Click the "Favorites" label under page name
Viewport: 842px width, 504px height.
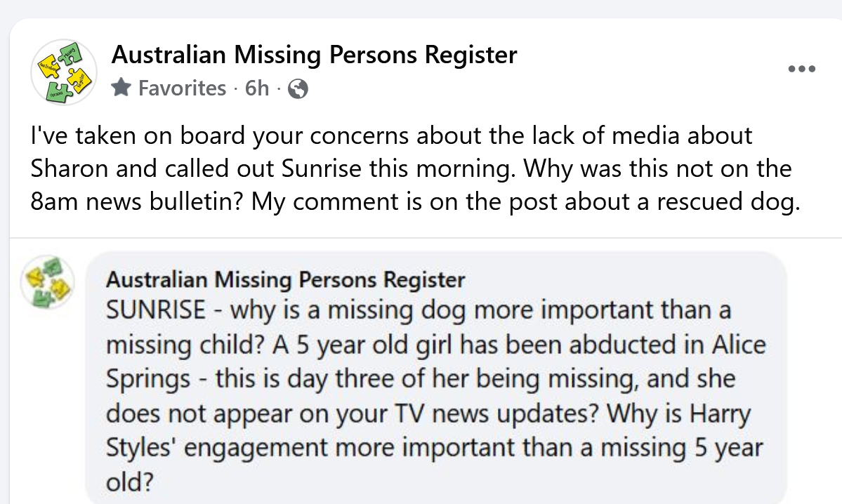tap(183, 88)
